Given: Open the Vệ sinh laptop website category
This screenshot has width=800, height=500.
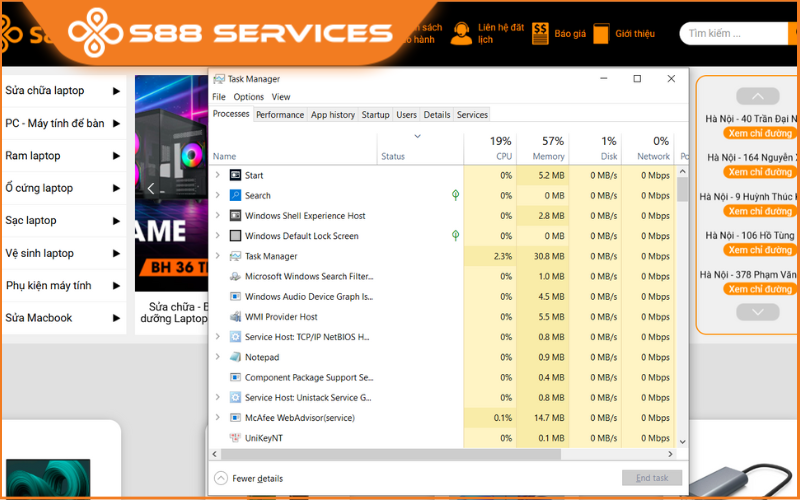Looking at the screenshot, I should tap(64, 253).
